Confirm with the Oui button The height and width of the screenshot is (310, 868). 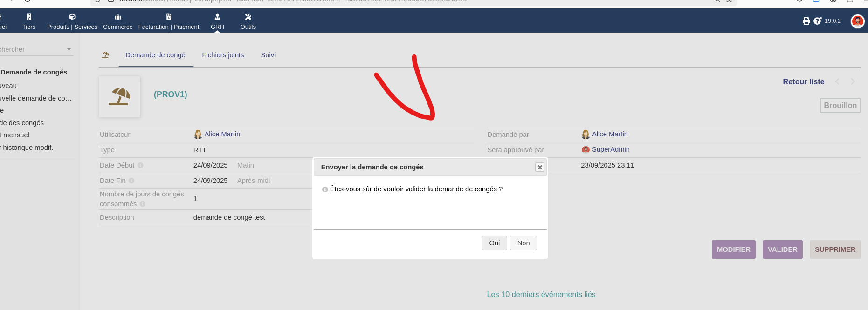pos(494,243)
